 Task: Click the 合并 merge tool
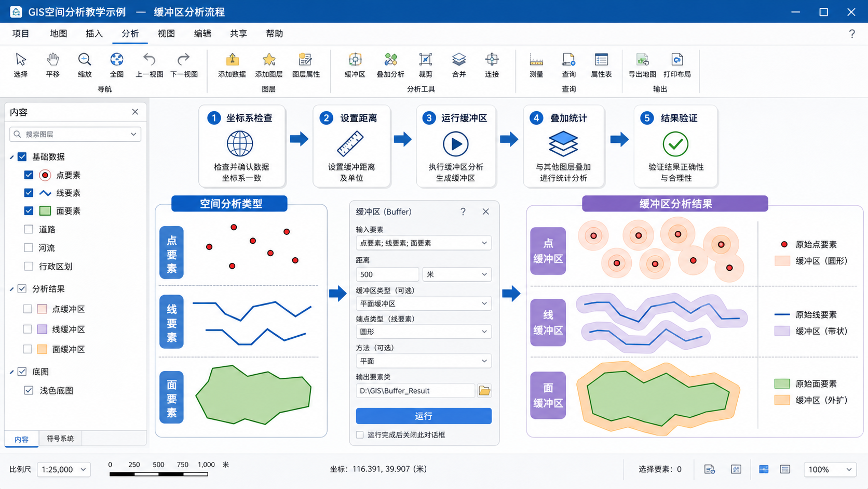[x=459, y=65]
